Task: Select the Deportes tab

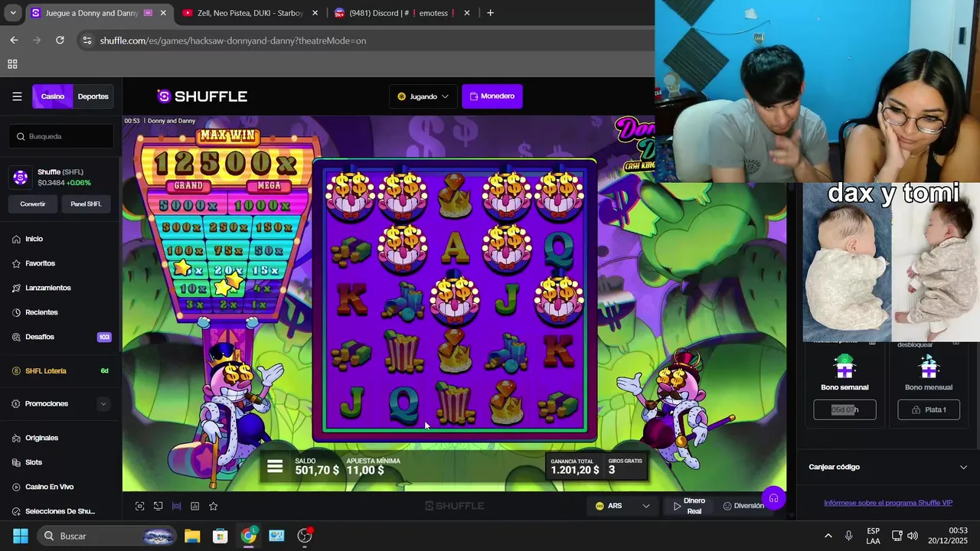Action: 93,96
